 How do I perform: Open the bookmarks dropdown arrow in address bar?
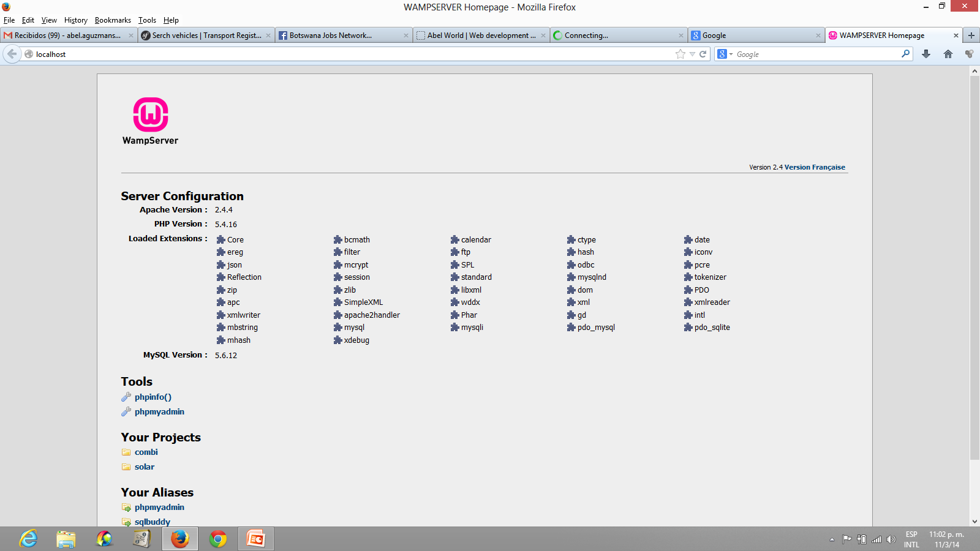[692, 54]
